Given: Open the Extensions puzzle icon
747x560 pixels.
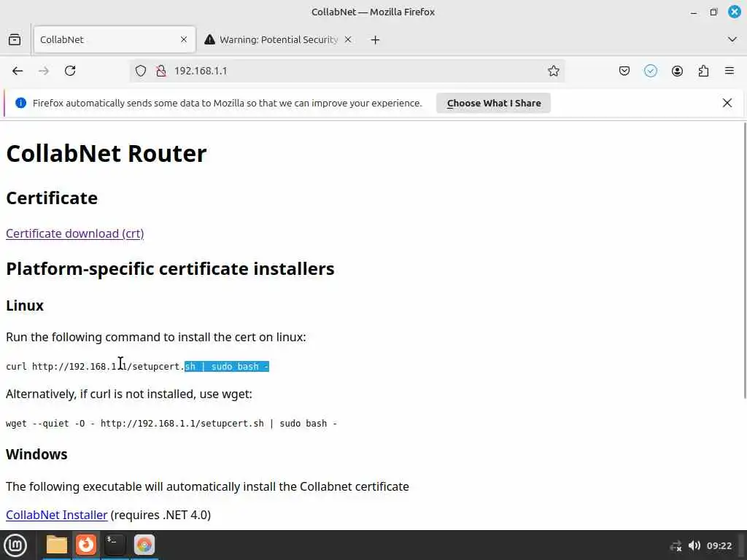Looking at the screenshot, I should (x=703, y=71).
